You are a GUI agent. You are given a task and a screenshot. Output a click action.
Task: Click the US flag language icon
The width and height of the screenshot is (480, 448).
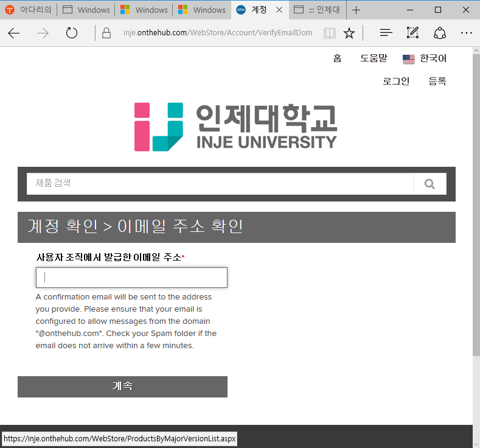click(x=408, y=59)
